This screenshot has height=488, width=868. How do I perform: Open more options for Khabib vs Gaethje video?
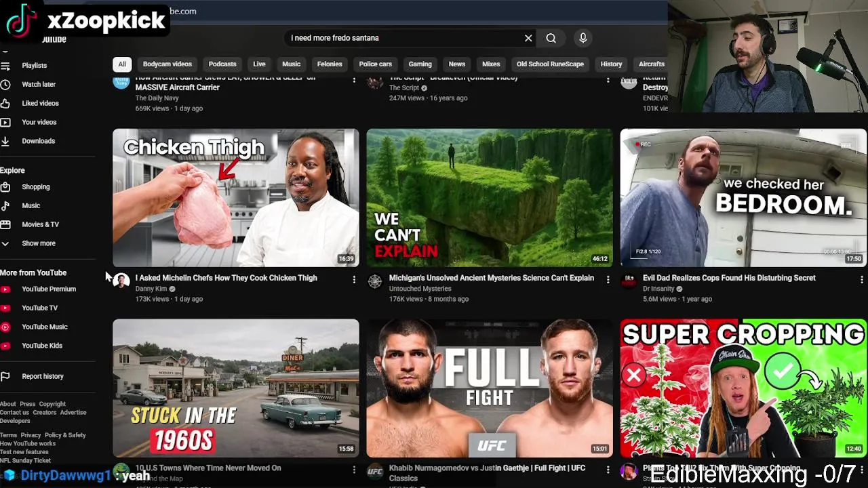[608, 469]
